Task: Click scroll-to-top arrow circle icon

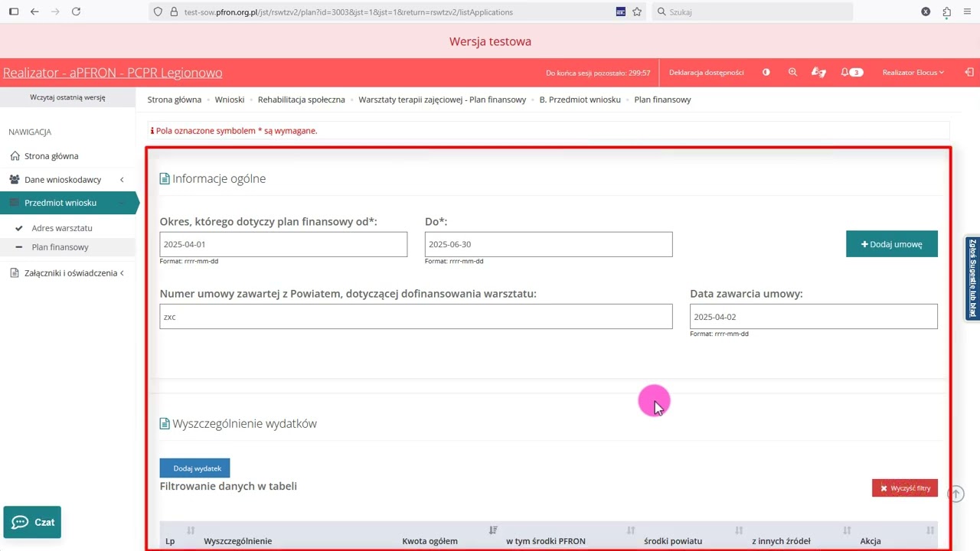Action: 955,494
